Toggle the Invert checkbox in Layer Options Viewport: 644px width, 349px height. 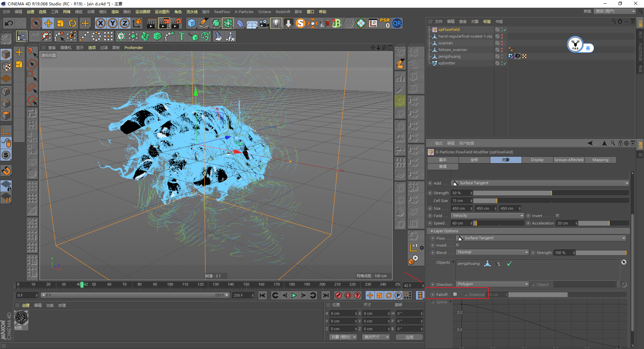click(x=458, y=245)
